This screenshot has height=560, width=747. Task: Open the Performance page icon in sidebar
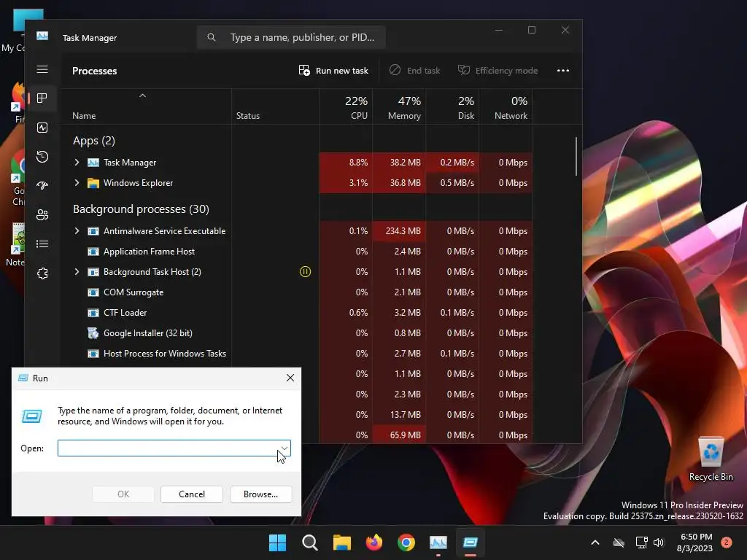click(x=42, y=128)
